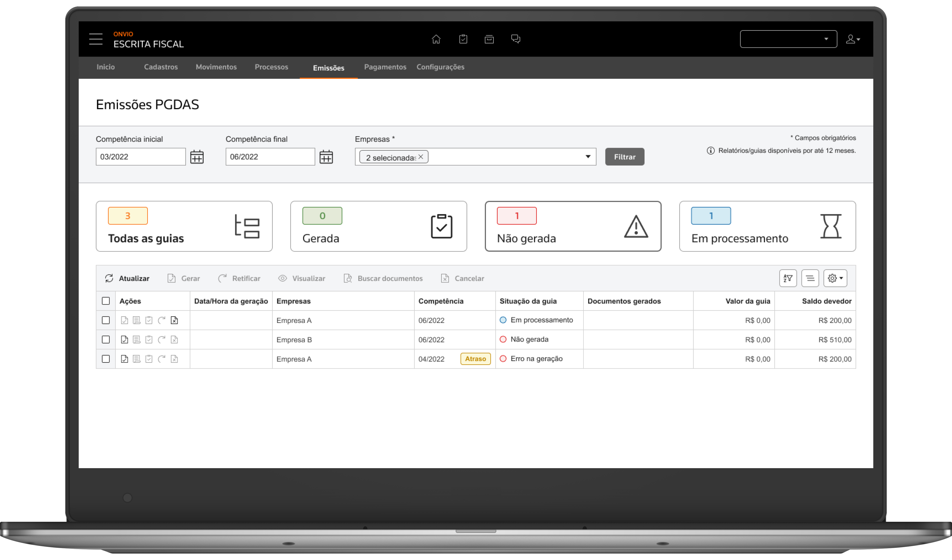Viewport: 952px width, 560px height.
Task: Click the row density lines icon
Action: tap(810, 278)
